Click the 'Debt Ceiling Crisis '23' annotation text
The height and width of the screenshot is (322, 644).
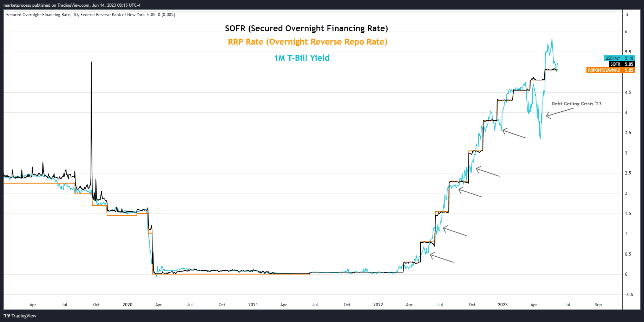pos(576,104)
